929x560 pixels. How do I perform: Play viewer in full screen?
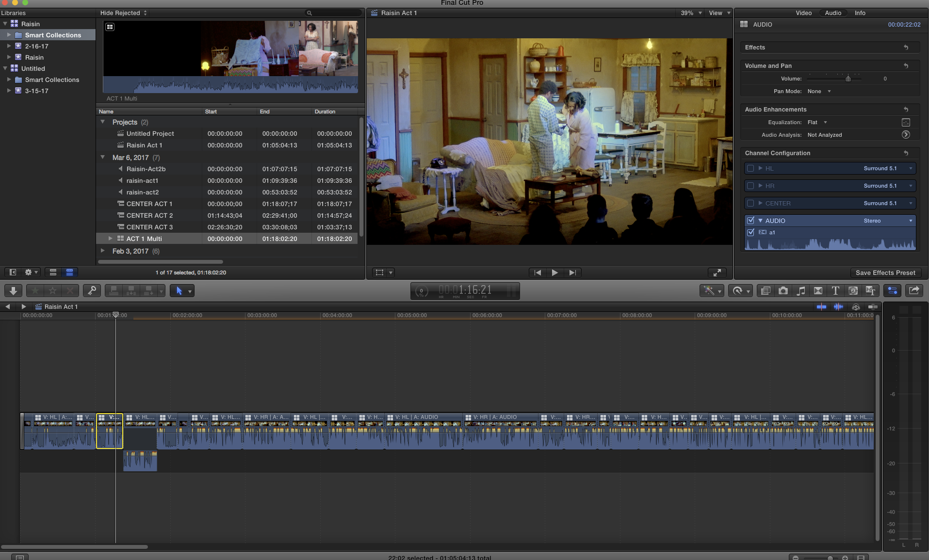(x=717, y=272)
